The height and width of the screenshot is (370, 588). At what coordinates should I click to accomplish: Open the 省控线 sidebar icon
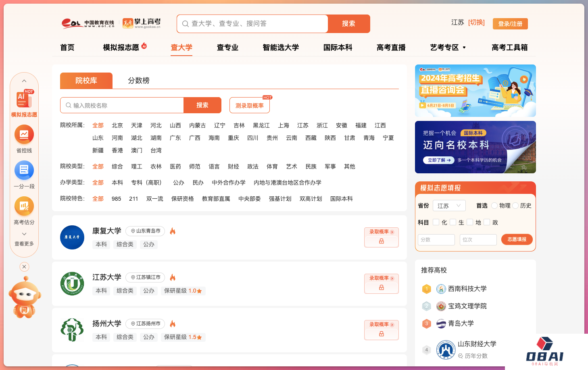tap(24, 135)
